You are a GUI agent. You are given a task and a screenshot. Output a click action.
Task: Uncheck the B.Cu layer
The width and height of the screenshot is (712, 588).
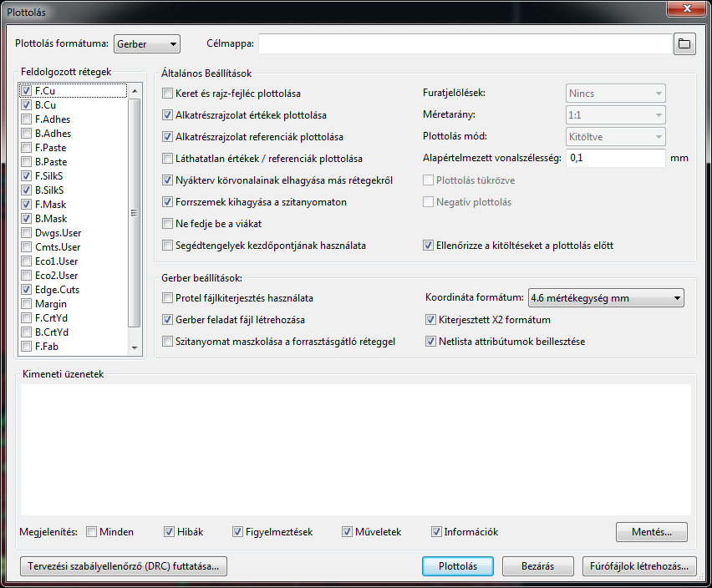(x=27, y=104)
